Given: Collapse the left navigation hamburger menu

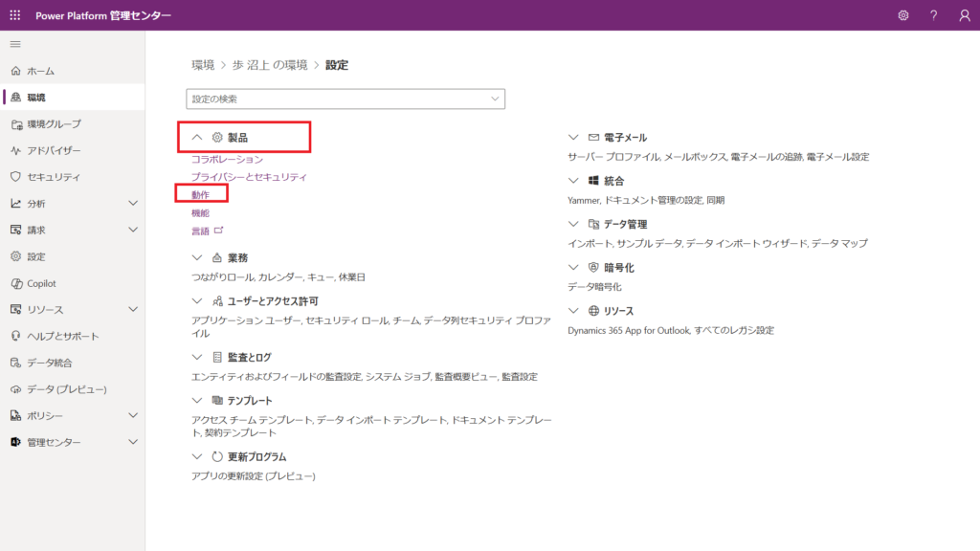Looking at the screenshot, I should coord(15,45).
